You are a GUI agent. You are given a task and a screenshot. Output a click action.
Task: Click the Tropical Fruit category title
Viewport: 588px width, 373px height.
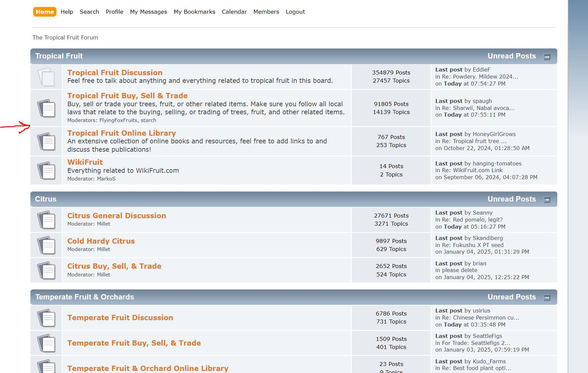(59, 56)
